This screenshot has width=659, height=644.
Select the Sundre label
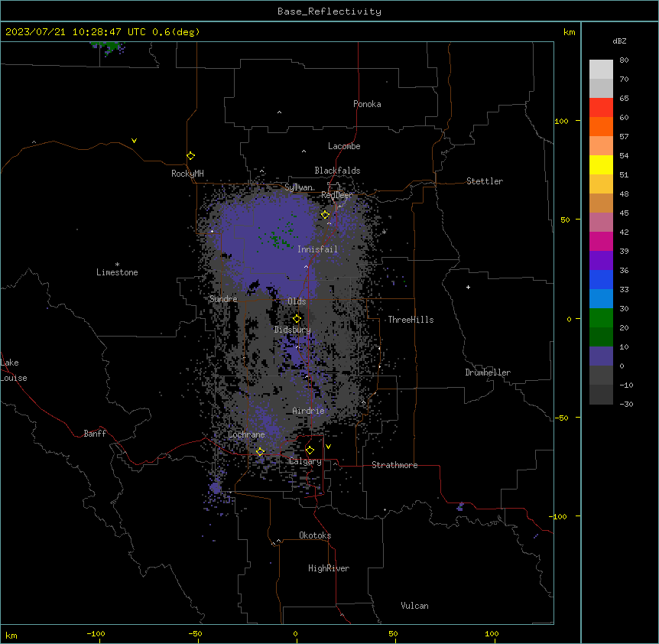[x=223, y=299]
